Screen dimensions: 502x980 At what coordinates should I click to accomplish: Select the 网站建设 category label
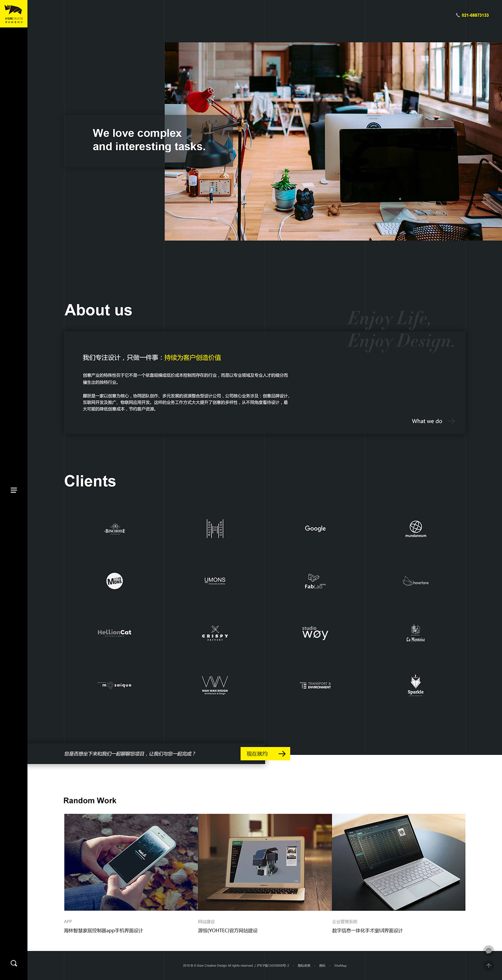[x=207, y=921]
